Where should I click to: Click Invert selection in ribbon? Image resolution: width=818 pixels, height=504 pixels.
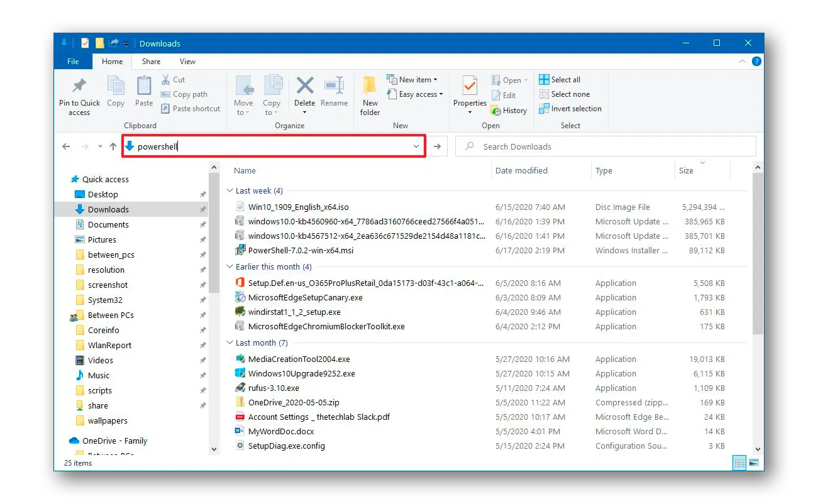click(x=570, y=109)
